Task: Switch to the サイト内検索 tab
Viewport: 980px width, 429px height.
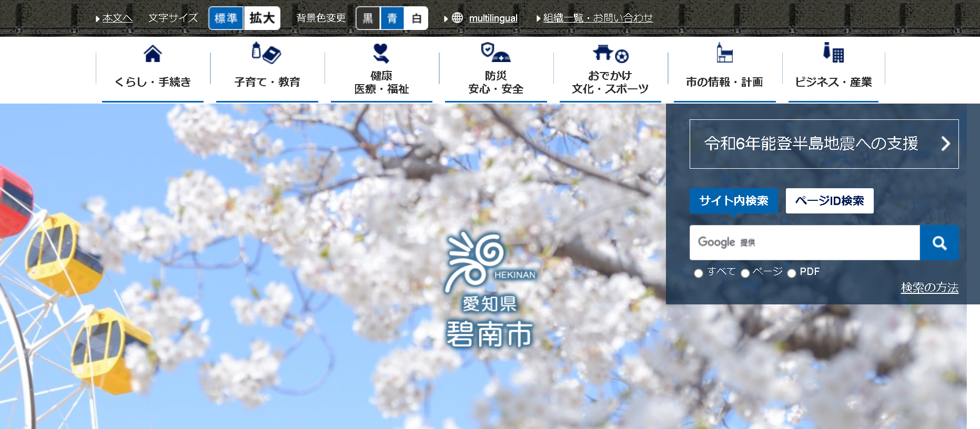Action: point(734,201)
